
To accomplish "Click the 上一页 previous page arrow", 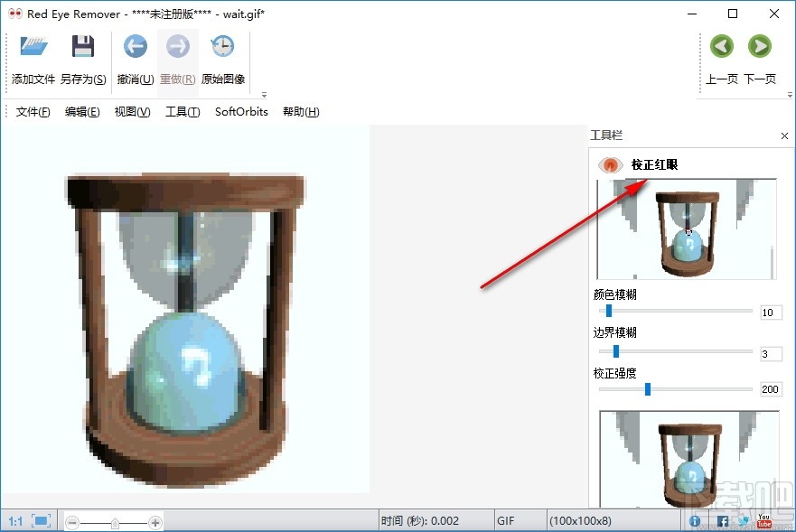I will pos(722,46).
